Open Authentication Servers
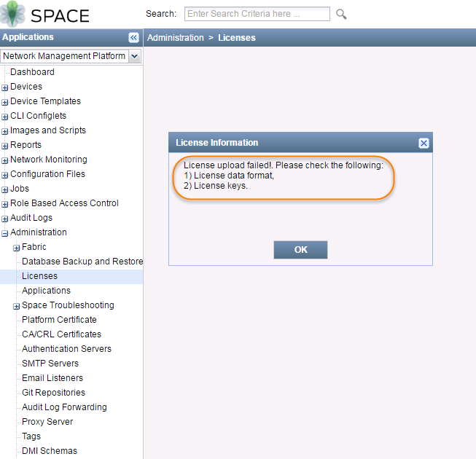Viewport: 476px width, 459px height. (67, 349)
